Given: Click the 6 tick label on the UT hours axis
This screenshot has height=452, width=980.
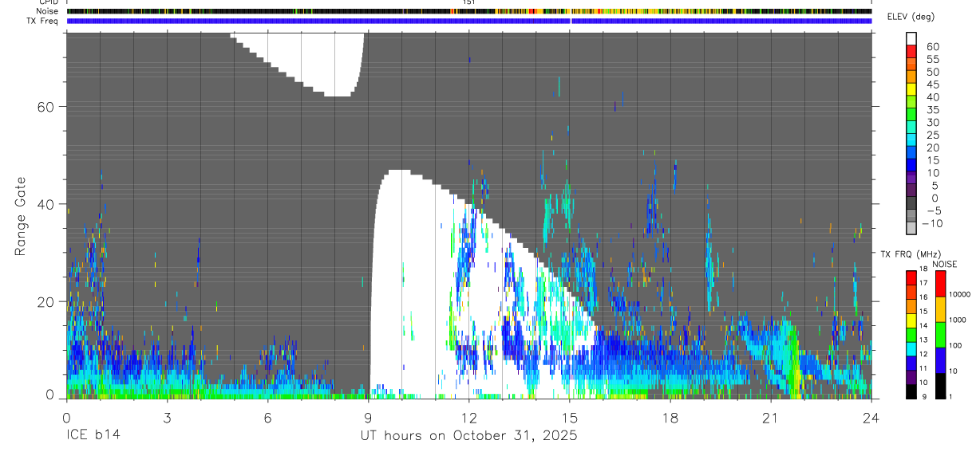Looking at the screenshot, I should pyautogui.click(x=267, y=418).
